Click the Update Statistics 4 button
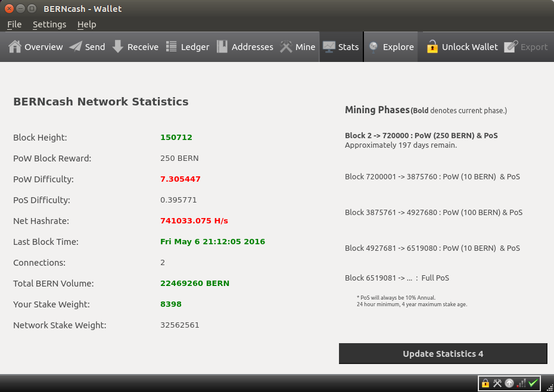554x392 pixels. click(x=443, y=353)
